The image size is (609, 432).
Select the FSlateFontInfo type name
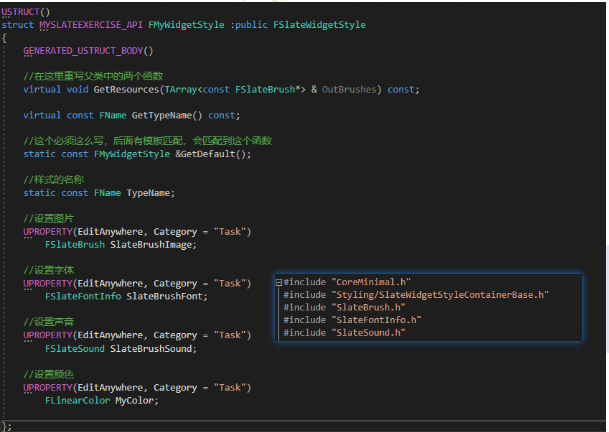(x=83, y=296)
